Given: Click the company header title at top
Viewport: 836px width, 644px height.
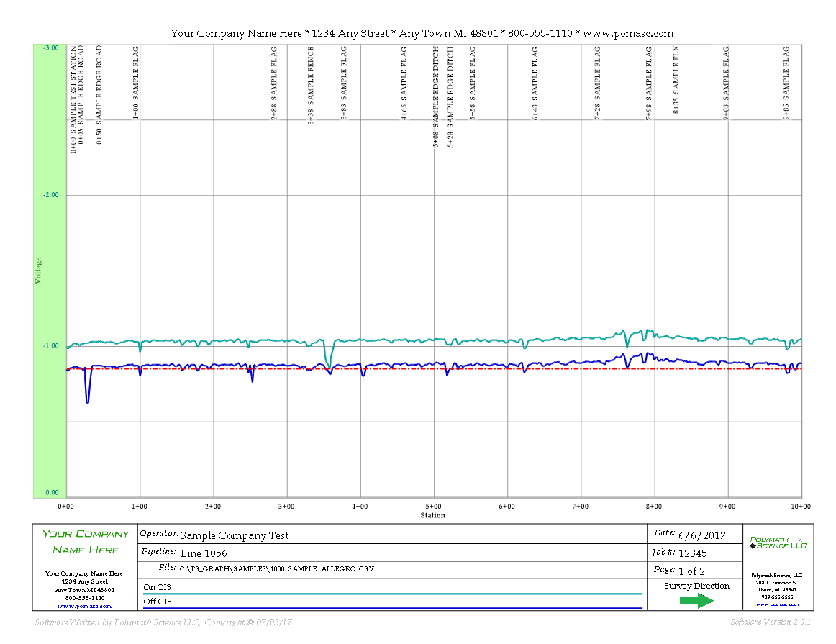Looking at the screenshot, I should point(422,33).
